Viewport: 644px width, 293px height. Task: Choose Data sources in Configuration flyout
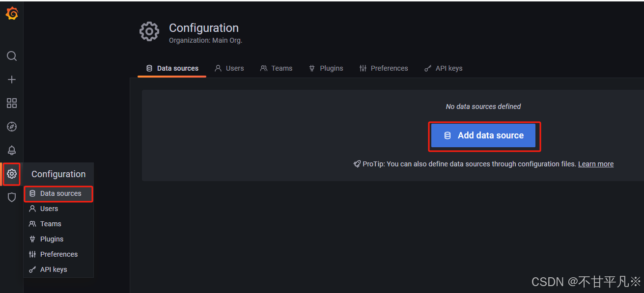pyautogui.click(x=58, y=193)
